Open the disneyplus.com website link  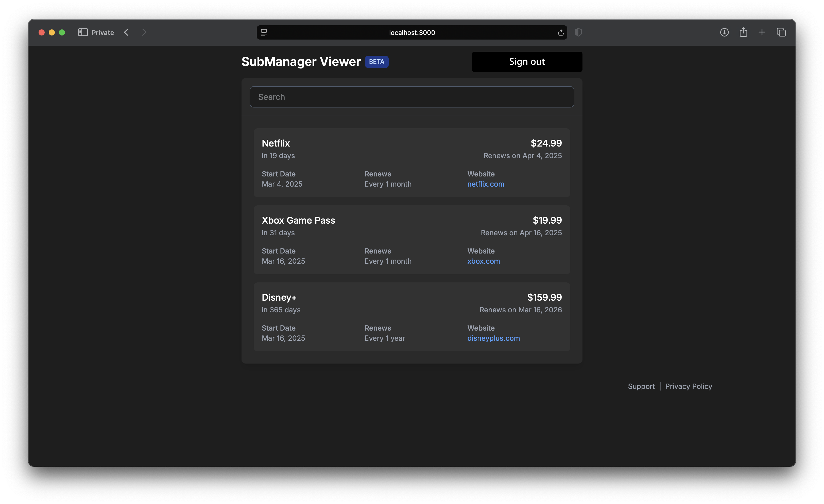coord(493,338)
